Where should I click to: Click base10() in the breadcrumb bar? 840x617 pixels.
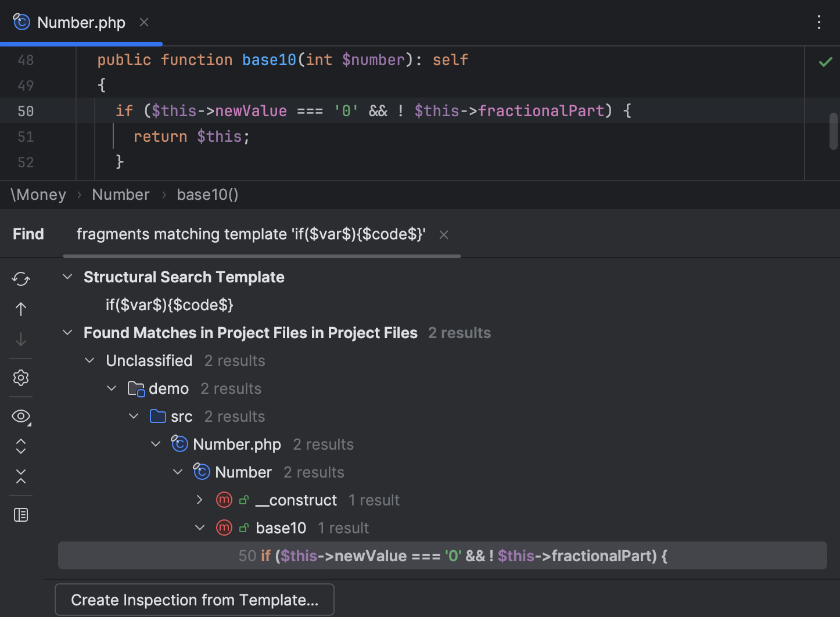(207, 195)
